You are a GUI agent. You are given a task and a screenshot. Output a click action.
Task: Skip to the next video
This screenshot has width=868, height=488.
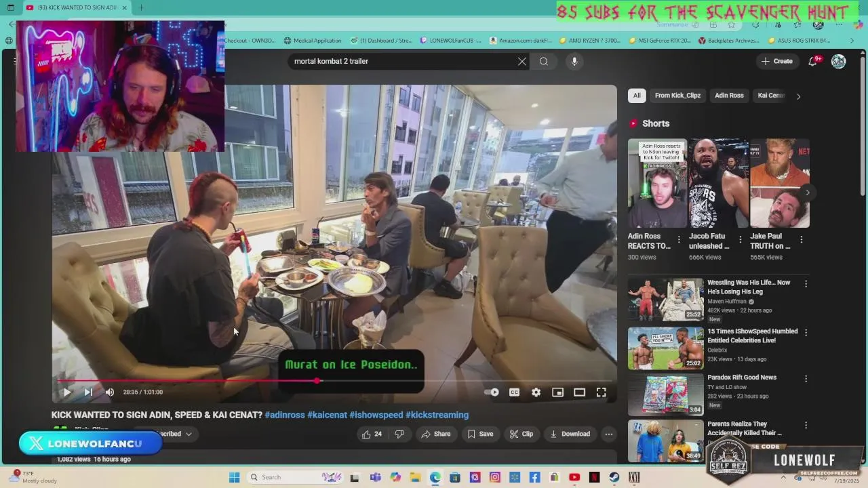(x=88, y=392)
